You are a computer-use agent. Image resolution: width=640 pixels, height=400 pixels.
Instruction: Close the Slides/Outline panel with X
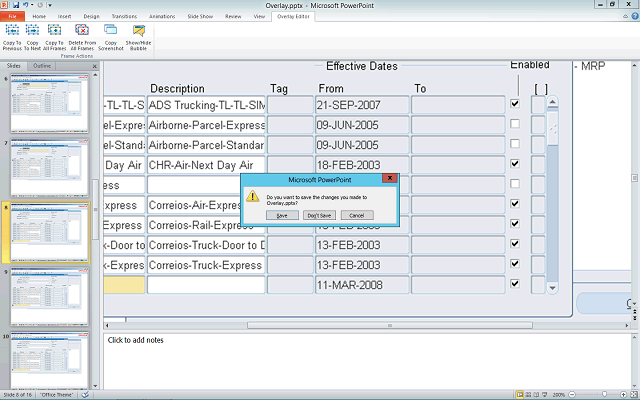click(x=96, y=66)
